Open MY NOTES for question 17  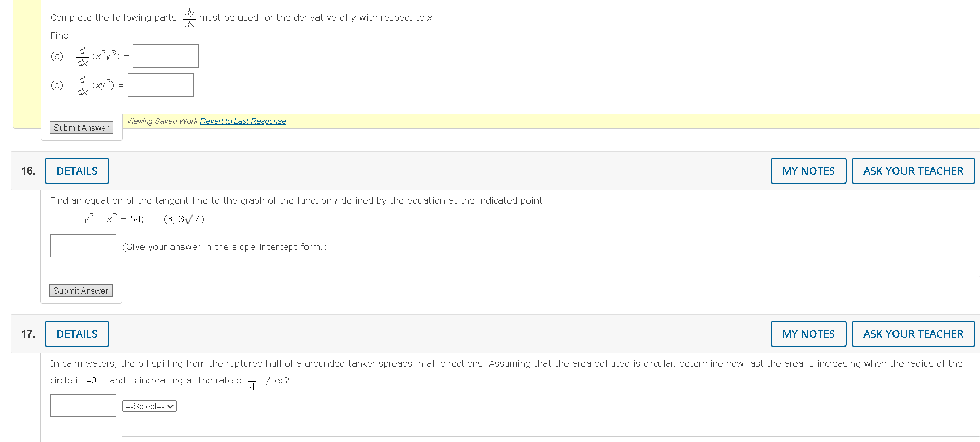(808, 334)
